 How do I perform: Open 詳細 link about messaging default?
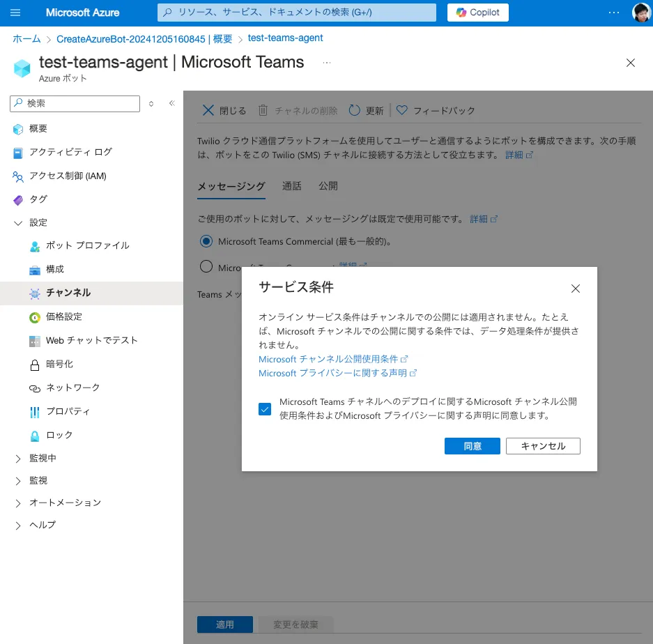(483, 219)
